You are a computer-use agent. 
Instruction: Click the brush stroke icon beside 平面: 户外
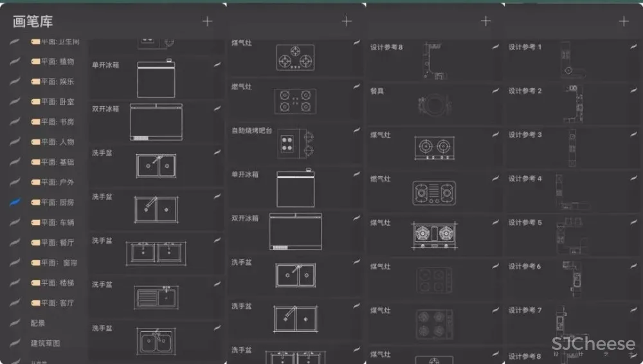pyautogui.click(x=15, y=182)
